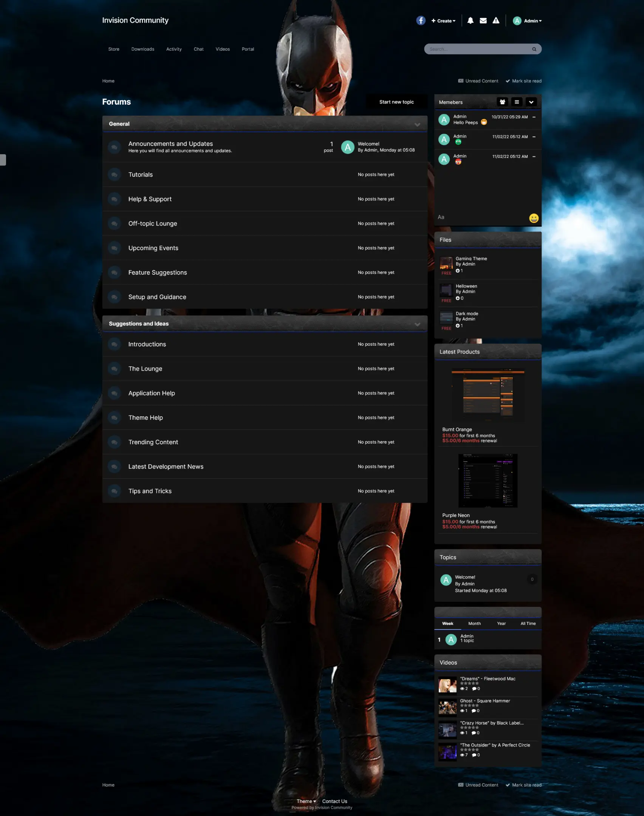Click options dots for Hello Peeps message

point(534,117)
